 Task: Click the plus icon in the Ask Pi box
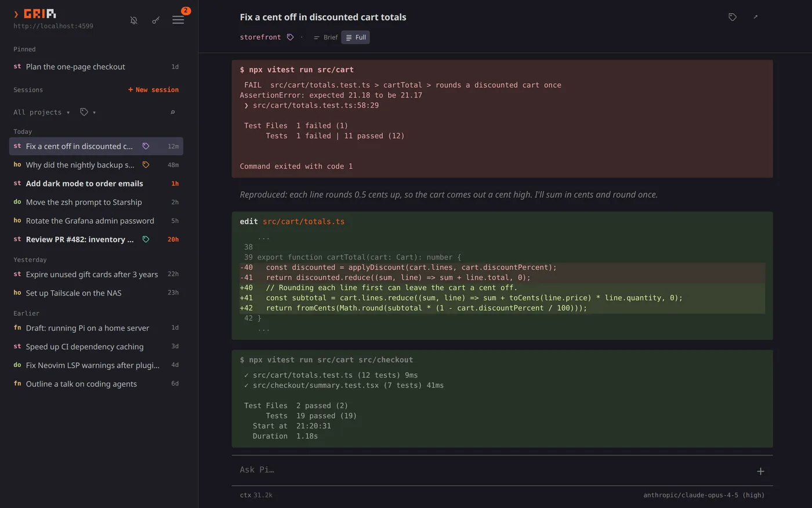click(760, 471)
